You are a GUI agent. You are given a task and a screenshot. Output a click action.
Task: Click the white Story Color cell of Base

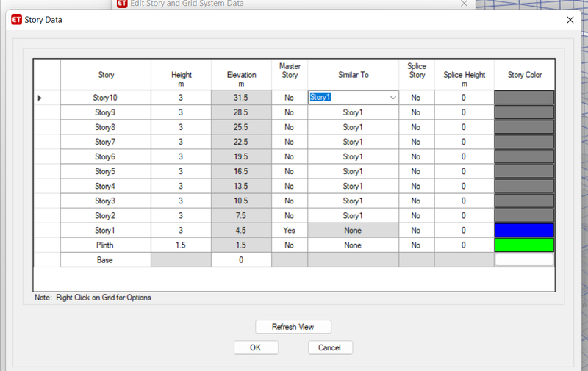point(524,260)
